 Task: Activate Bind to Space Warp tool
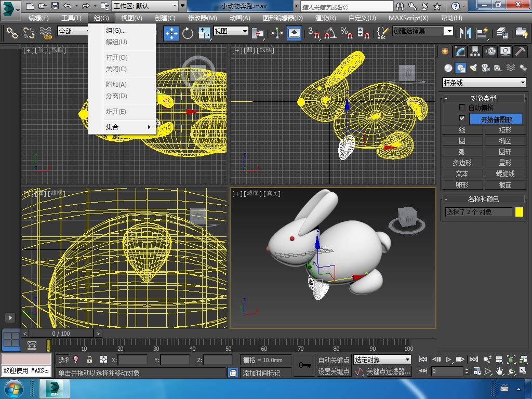[x=46, y=33]
